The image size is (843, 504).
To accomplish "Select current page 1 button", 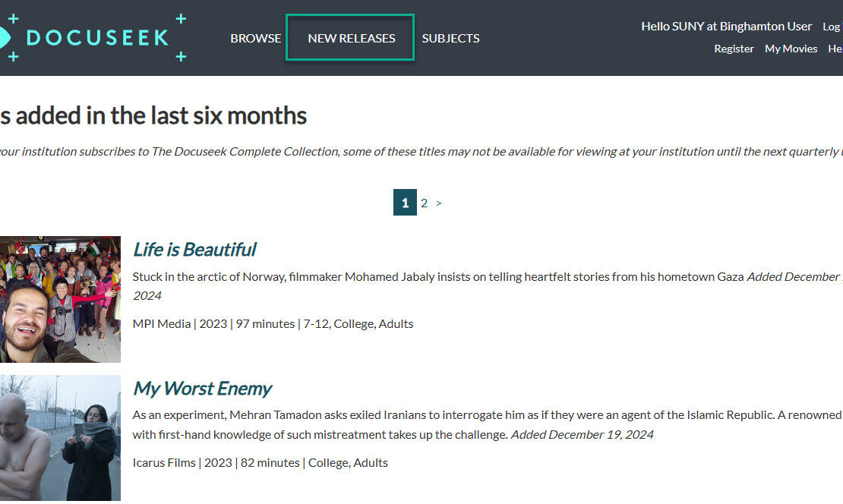I will click(405, 202).
